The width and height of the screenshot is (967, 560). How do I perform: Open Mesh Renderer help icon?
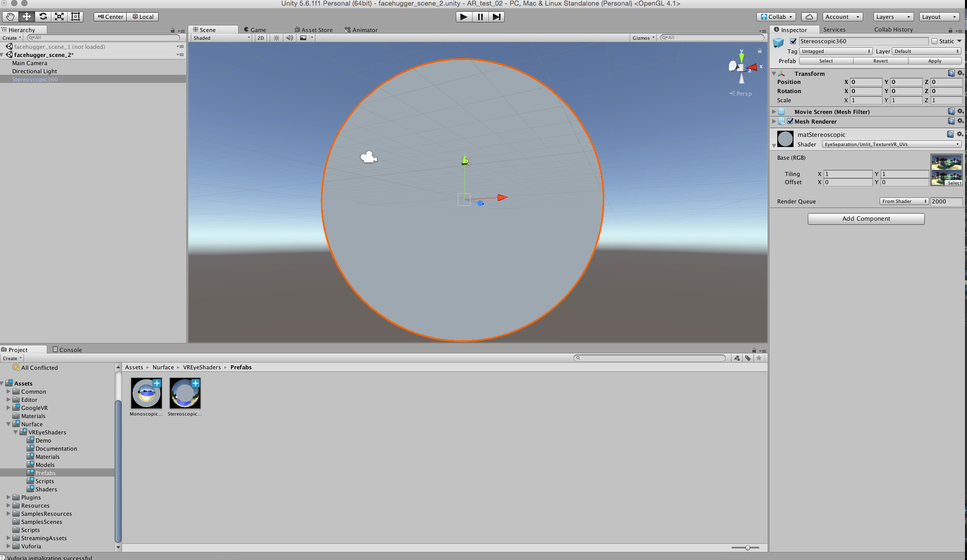point(951,121)
